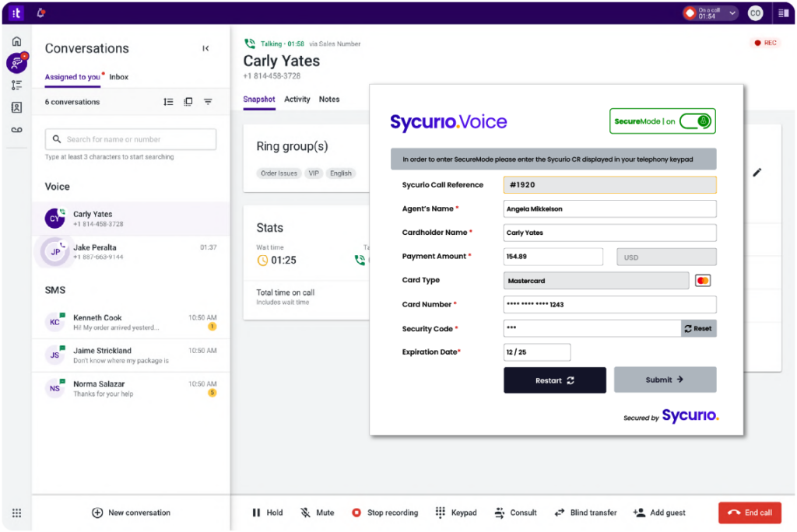The height and width of the screenshot is (532, 797).
Task: Click the Security Code field
Action: pyautogui.click(x=592, y=328)
